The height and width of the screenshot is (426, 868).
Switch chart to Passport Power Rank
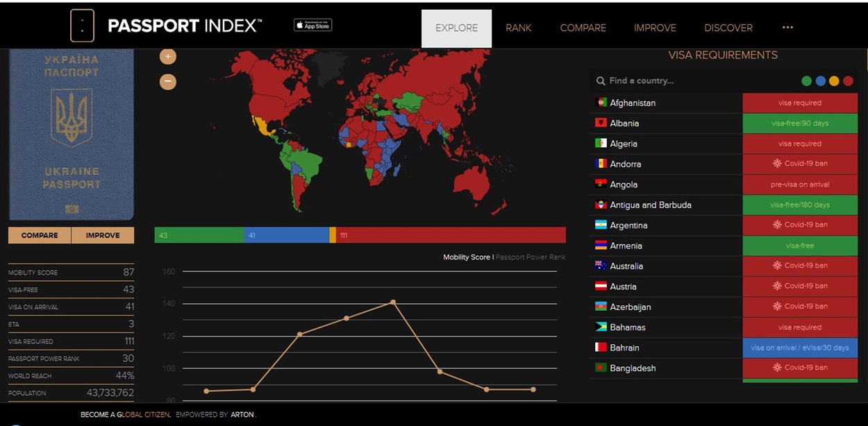coord(531,257)
